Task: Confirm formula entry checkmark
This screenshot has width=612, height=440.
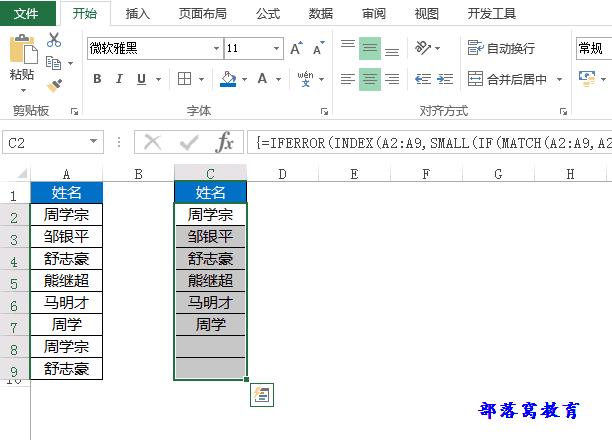Action: click(x=189, y=142)
